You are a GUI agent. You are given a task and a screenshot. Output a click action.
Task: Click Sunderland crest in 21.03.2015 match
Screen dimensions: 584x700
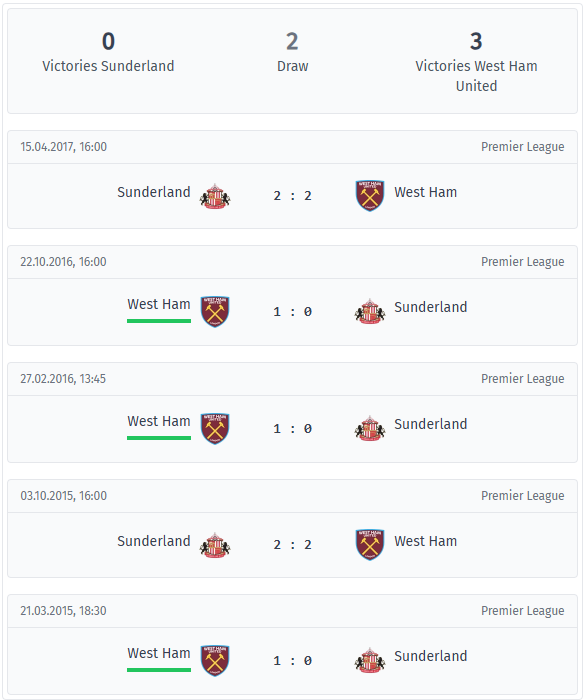[370, 660]
